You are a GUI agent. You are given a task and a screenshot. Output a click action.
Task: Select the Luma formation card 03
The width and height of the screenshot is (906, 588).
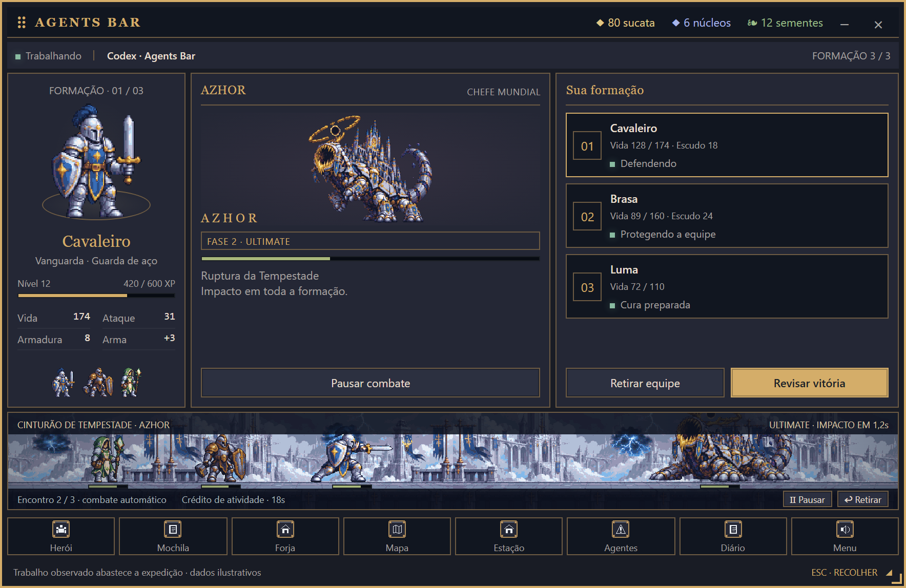click(727, 286)
